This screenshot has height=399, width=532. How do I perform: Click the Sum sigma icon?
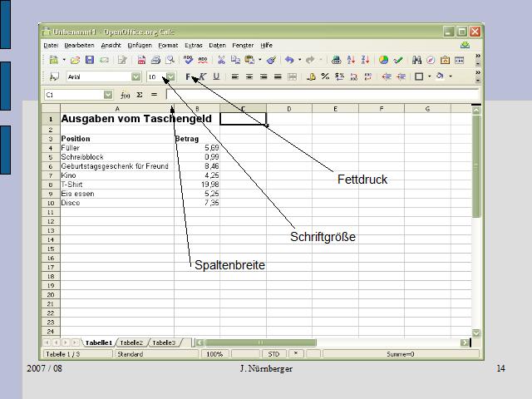click(140, 96)
